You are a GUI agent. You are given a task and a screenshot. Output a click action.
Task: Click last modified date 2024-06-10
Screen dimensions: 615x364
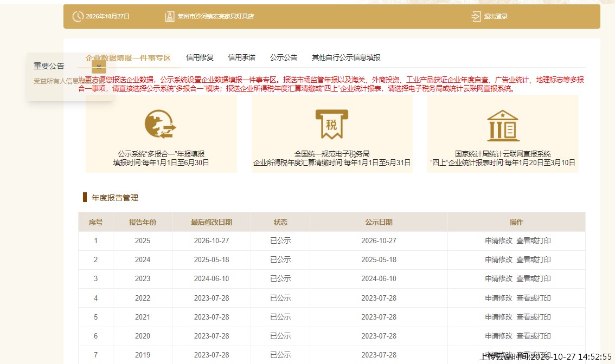pyautogui.click(x=212, y=278)
